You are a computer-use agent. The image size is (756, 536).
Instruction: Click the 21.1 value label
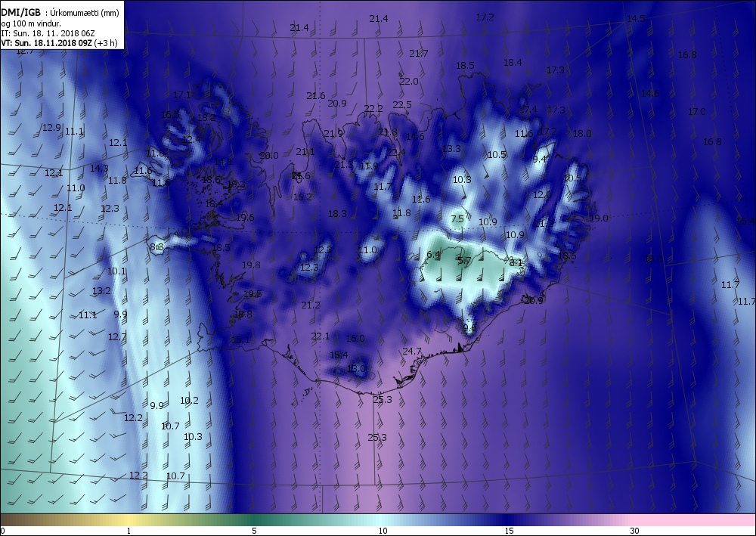click(x=305, y=152)
